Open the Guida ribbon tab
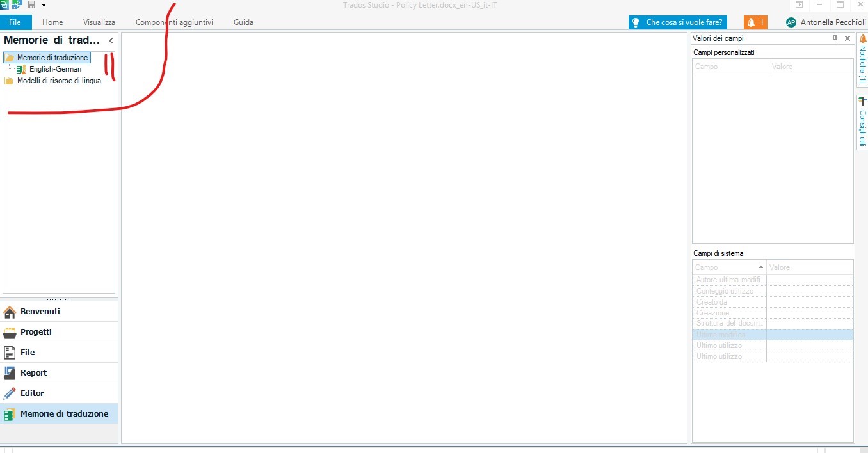The width and height of the screenshot is (868, 453). 243,22
